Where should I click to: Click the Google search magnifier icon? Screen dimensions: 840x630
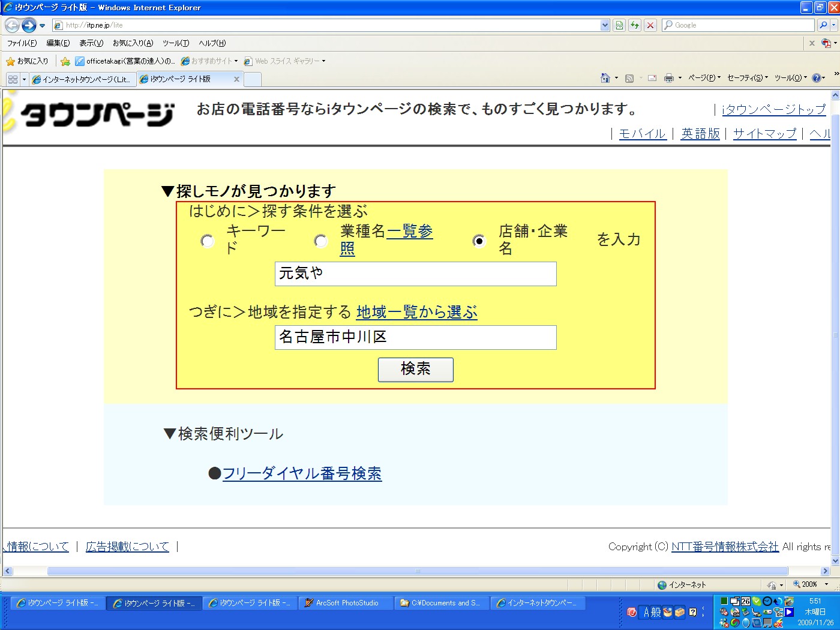coord(823,25)
